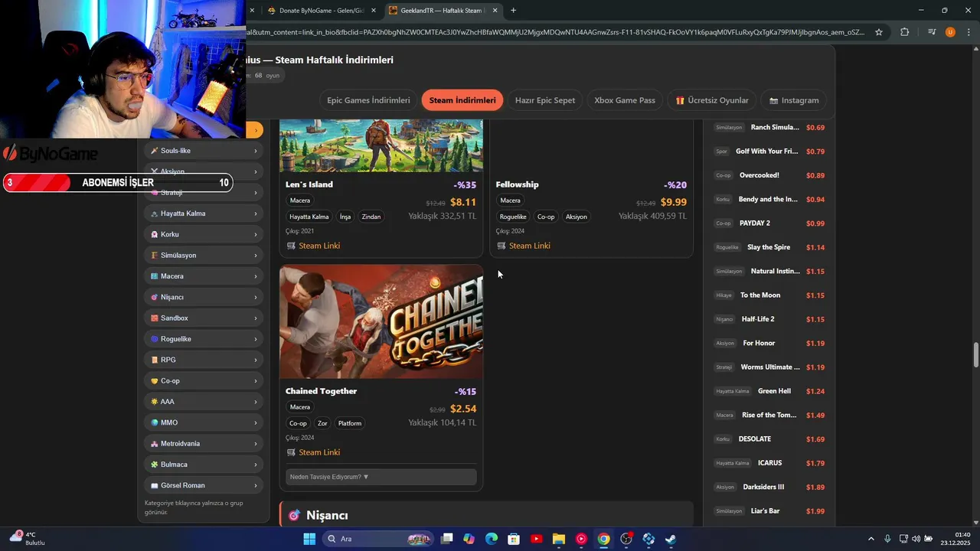Open the Chrome media control icon
The height and width of the screenshot is (551, 980).
tap(932, 32)
